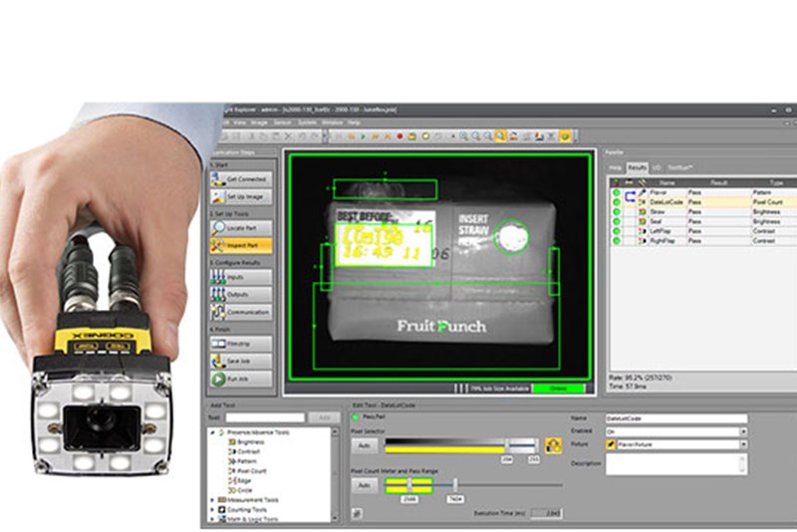The image size is (797, 532).
Task: Click the second zoom magnifier toolbar icon
Action: tap(476, 136)
